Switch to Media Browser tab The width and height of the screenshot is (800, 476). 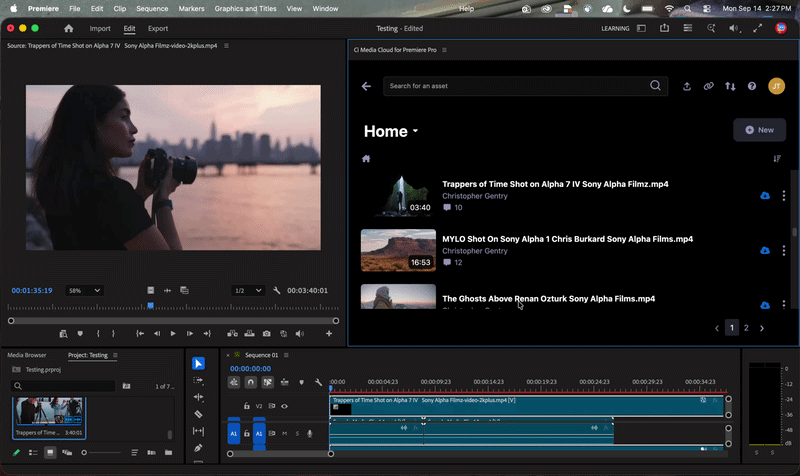pos(27,355)
